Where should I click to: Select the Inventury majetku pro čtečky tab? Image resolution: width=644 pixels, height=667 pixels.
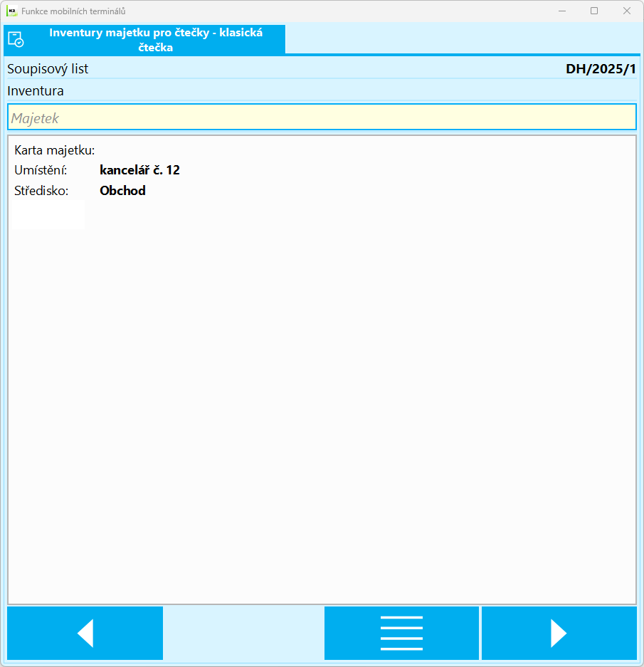tap(144, 40)
